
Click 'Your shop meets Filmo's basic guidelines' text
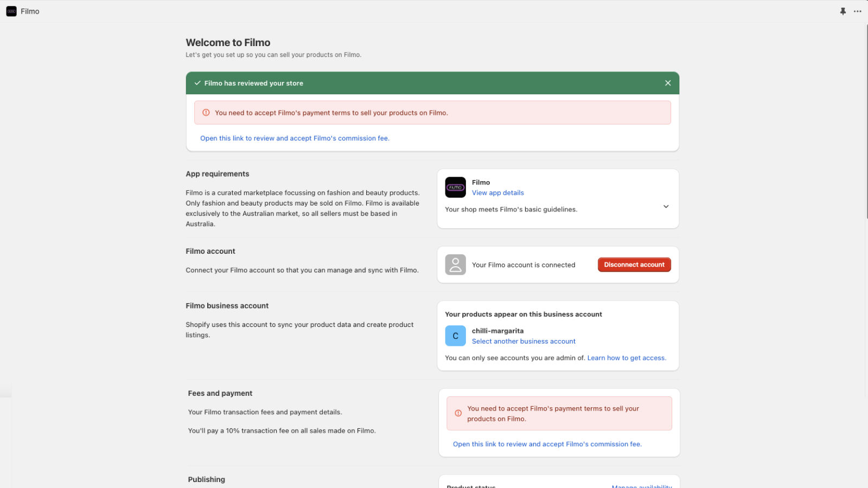pos(511,209)
